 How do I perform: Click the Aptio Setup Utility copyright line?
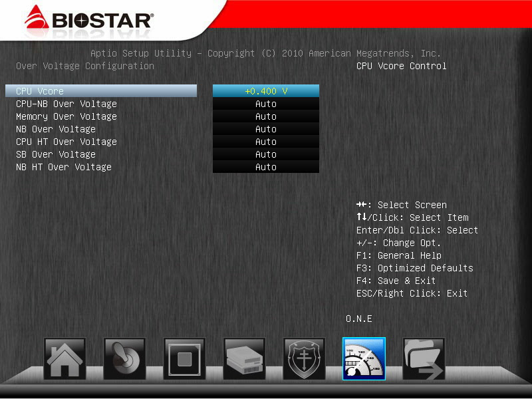(265, 53)
